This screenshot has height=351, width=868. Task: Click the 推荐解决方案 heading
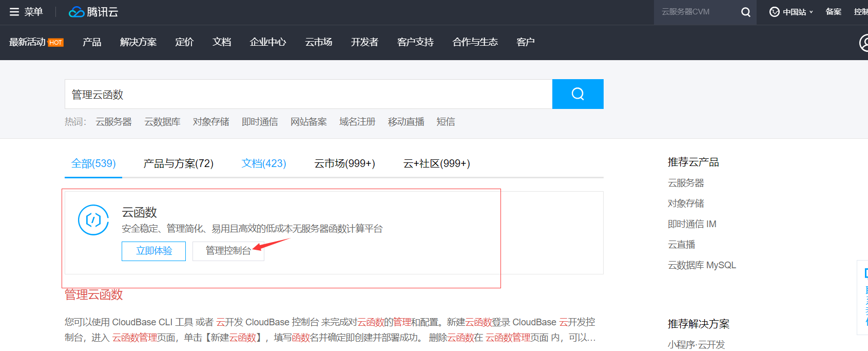click(x=699, y=324)
